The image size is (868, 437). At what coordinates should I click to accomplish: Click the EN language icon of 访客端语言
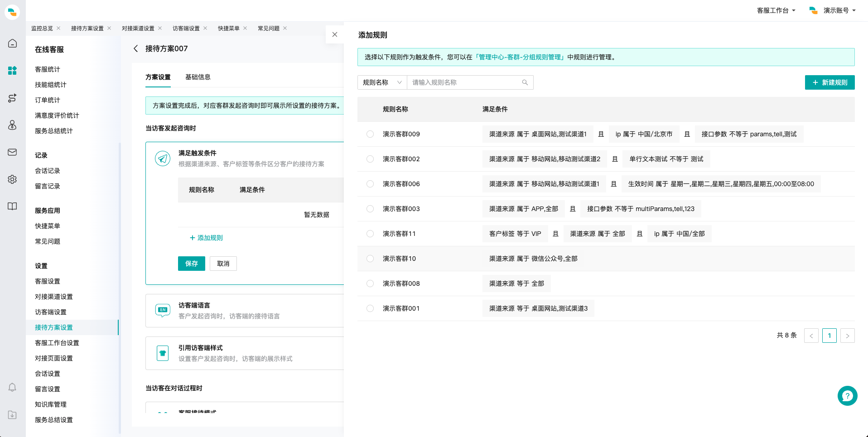click(x=163, y=310)
